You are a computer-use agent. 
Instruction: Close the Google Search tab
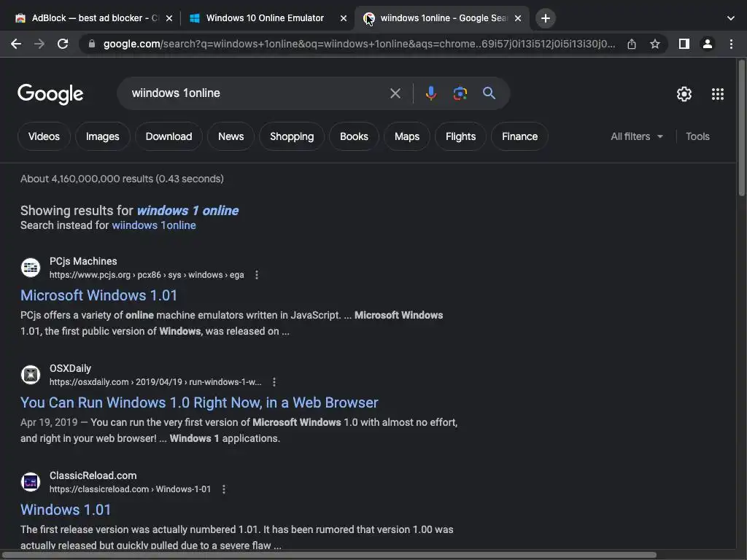(518, 18)
